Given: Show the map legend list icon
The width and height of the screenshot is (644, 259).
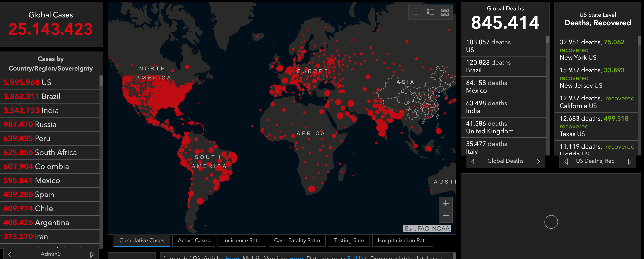Looking at the screenshot, I should click(x=430, y=12).
